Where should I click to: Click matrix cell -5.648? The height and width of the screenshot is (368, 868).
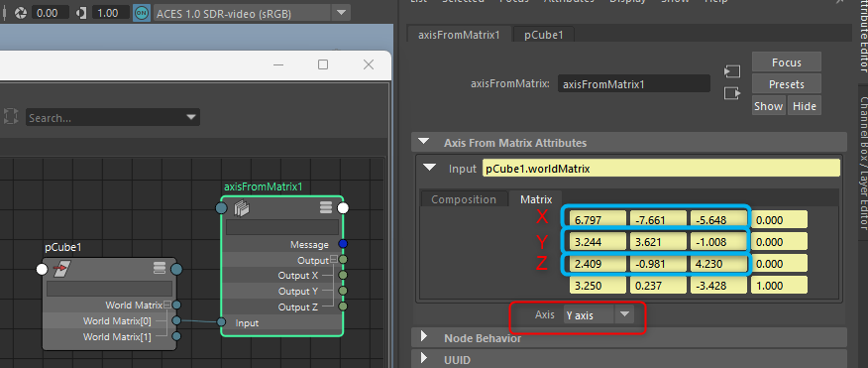[x=718, y=220]
